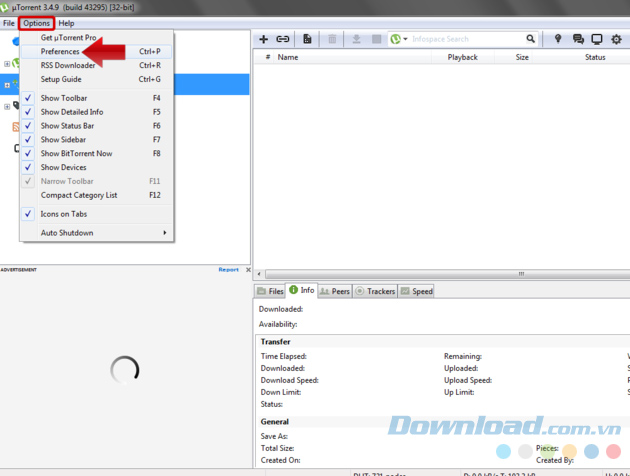Viewport: 630px width, 476px height.
Task: Click Add Torrent from URL link icon
Action: pos(283,39)
